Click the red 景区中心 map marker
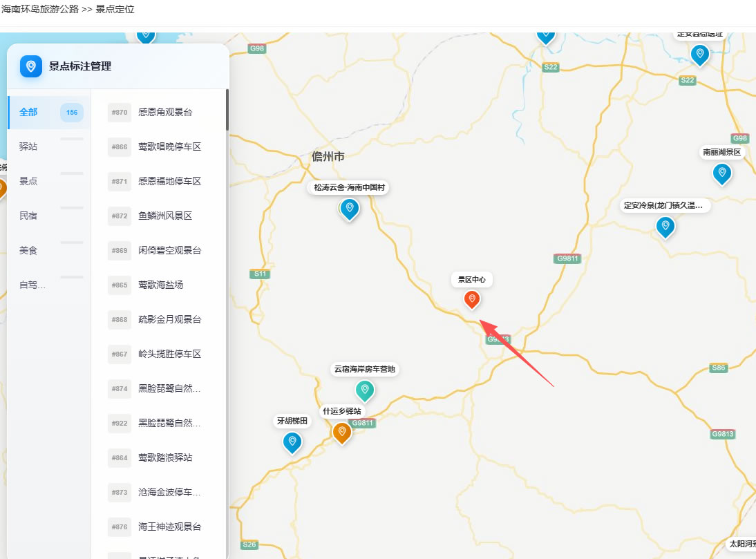The height and width of the screenshot is (559, 756). [x=472, y=299]
